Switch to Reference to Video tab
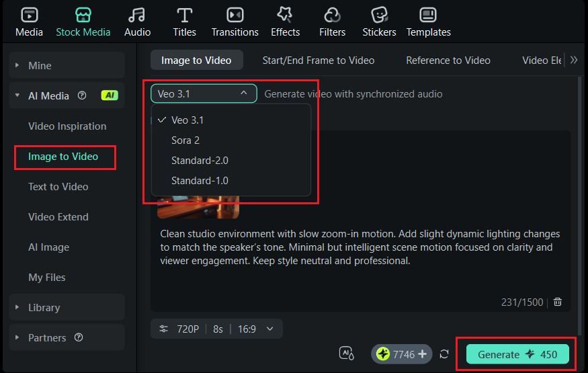 pos(448,60)
